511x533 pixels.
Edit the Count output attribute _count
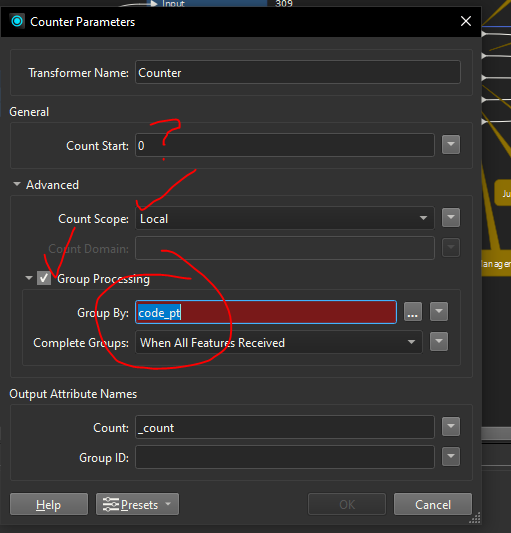[285, 427]
